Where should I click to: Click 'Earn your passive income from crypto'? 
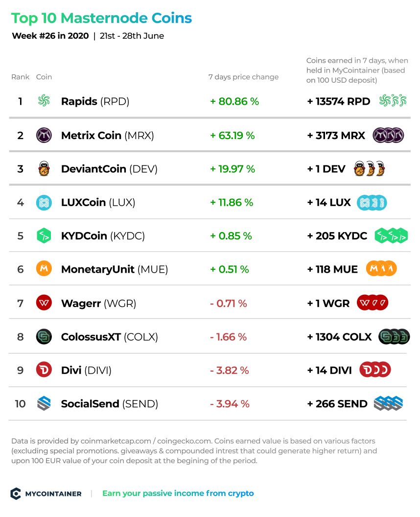click(178, 493)
